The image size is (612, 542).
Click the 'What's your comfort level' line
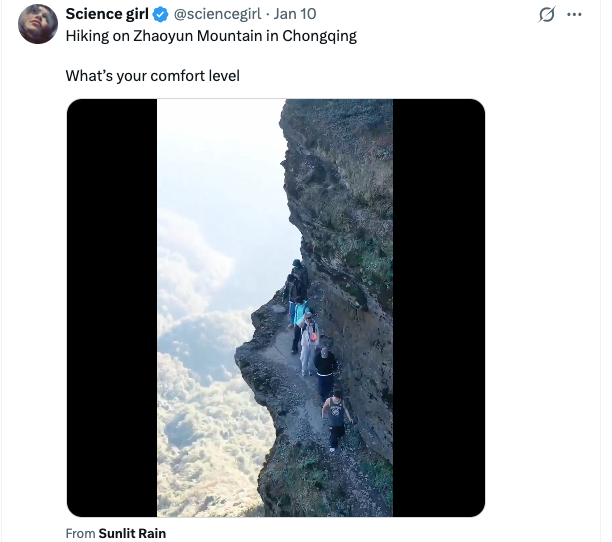152,75
